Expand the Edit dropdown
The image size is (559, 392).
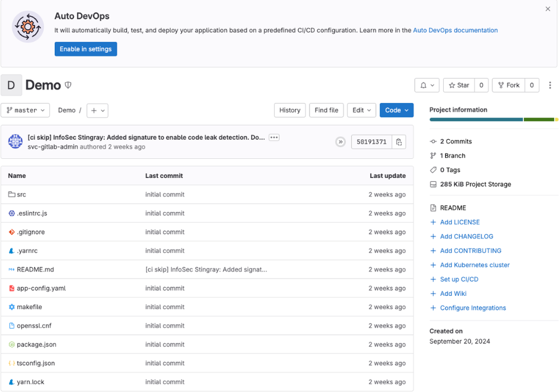tap(361, 110)
